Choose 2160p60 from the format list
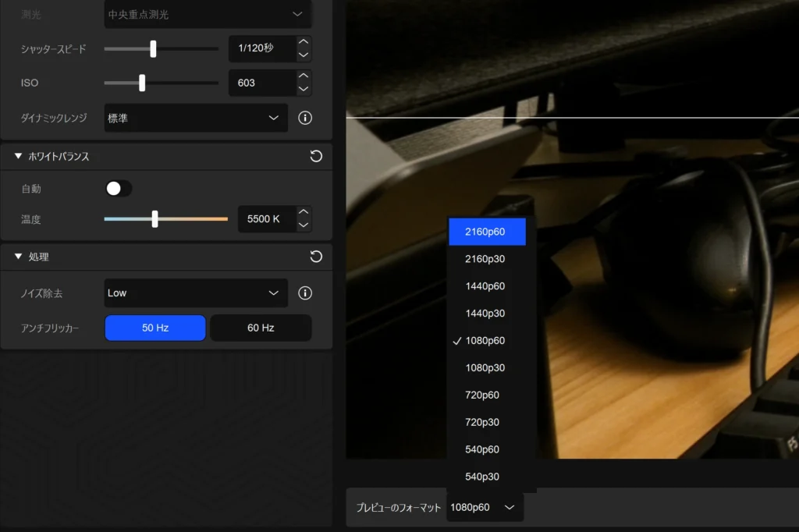 [487, 232]
